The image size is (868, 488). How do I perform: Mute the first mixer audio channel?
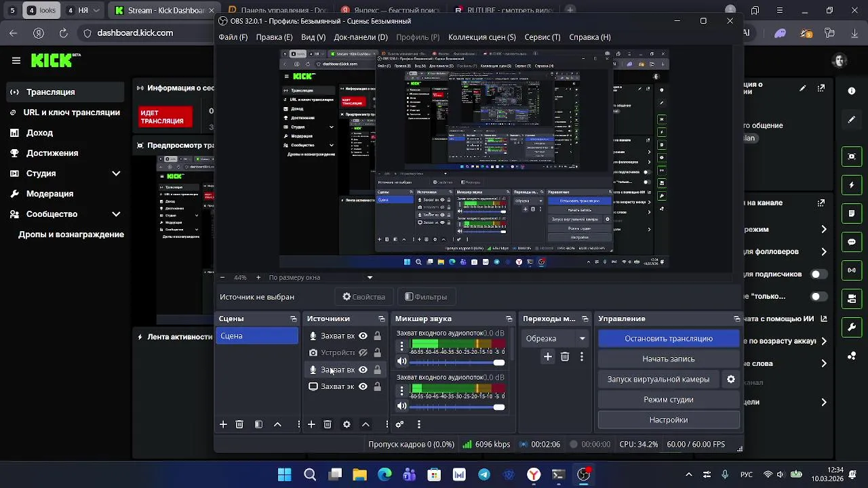click(x=402, y=362)
